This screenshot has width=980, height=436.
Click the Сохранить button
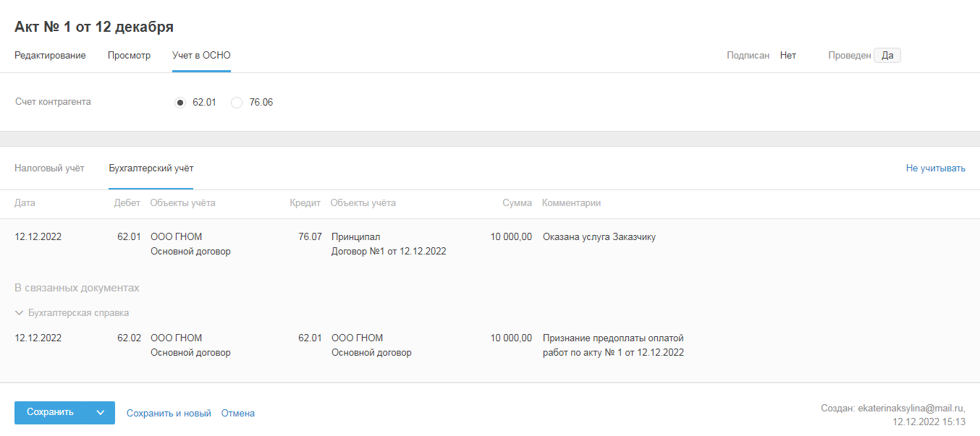[x=50, y=412]
